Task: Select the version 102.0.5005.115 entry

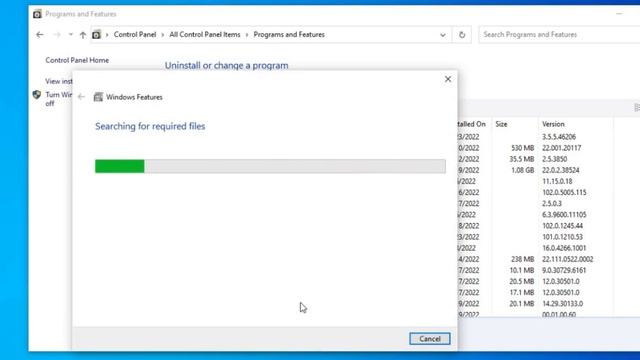Action: (564, 192)
